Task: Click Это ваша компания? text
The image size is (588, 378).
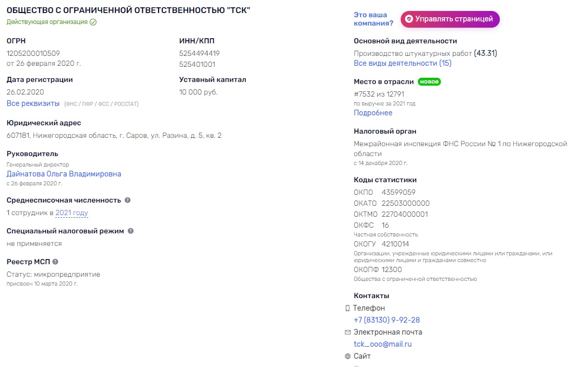Action: coord(373,19)
